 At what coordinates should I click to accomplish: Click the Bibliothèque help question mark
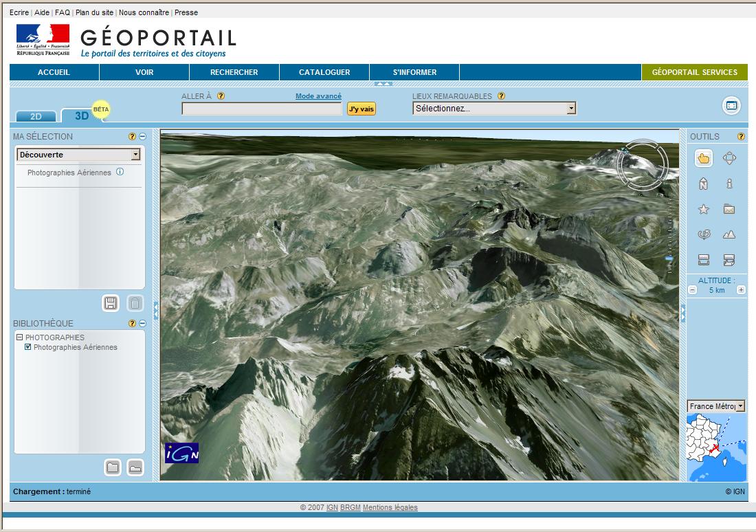click(x=132, y=323)
